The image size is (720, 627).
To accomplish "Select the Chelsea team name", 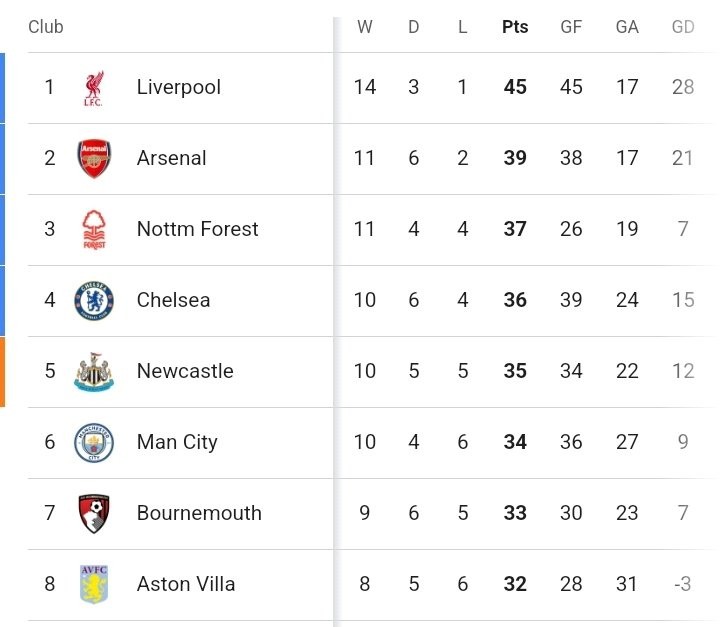I will (x=174, y=301).
